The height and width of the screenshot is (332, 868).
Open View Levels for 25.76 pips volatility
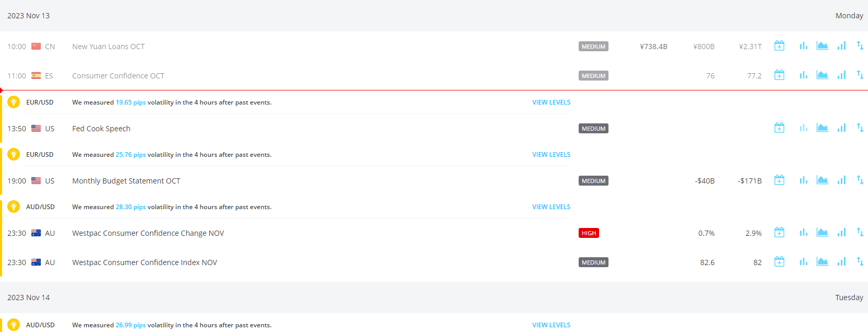pos(551,155)
